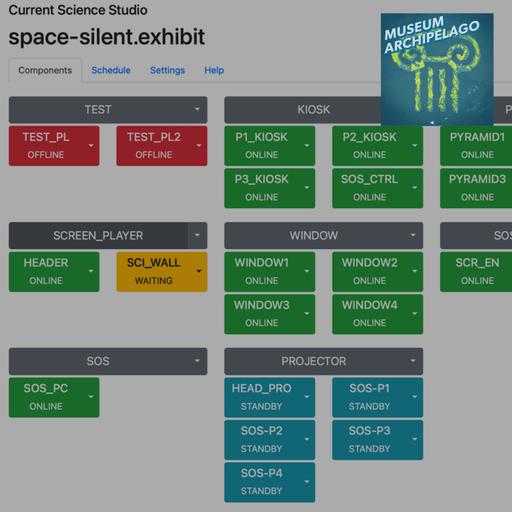This screenshot has width=512, height=512.
Task: Click the space-silent.exhibit heading
Action: (x=107, y=37)
